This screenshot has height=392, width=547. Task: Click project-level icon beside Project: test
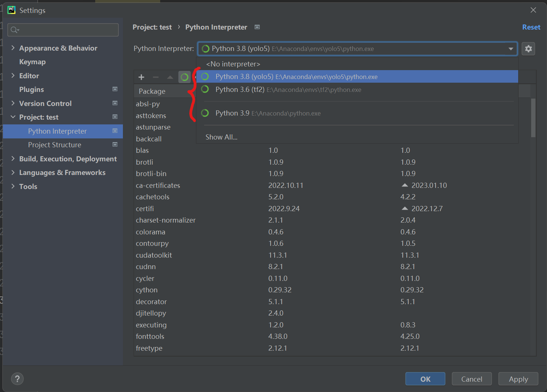(x=115, y=117)
